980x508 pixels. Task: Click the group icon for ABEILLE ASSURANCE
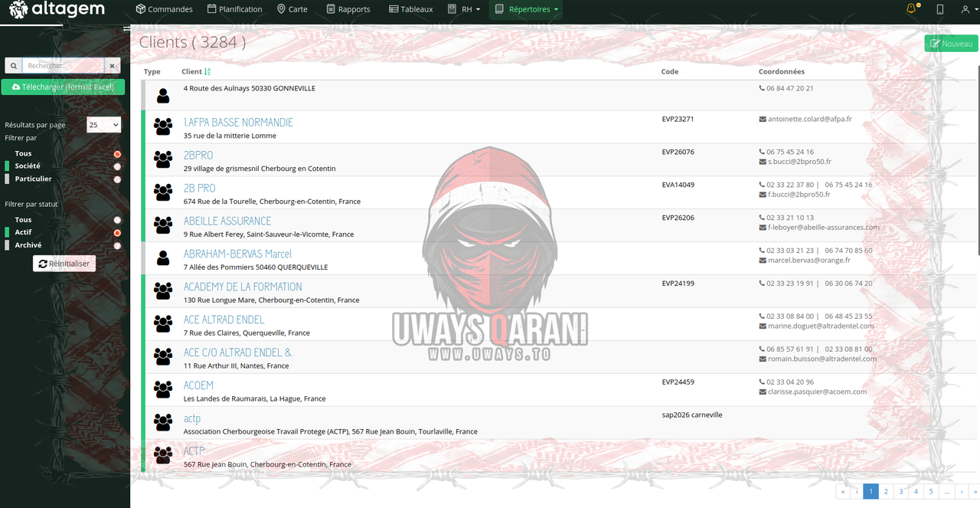pos(163,225)
